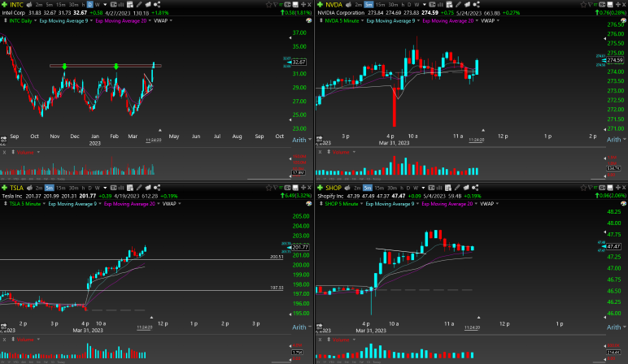Click the piggy bank icon next to INTC symbol
628x364 pixels.
(x=29, y=4)
